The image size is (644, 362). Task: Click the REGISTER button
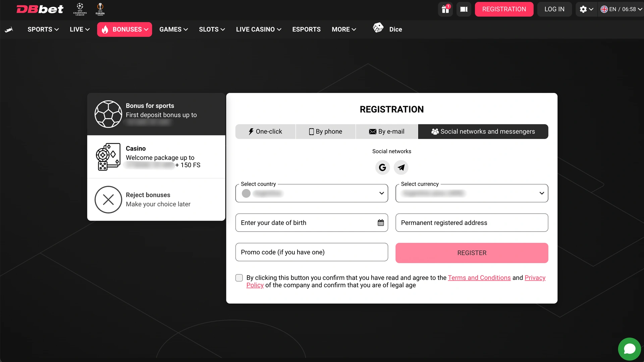pyautogui.click(x=472, y=253)
